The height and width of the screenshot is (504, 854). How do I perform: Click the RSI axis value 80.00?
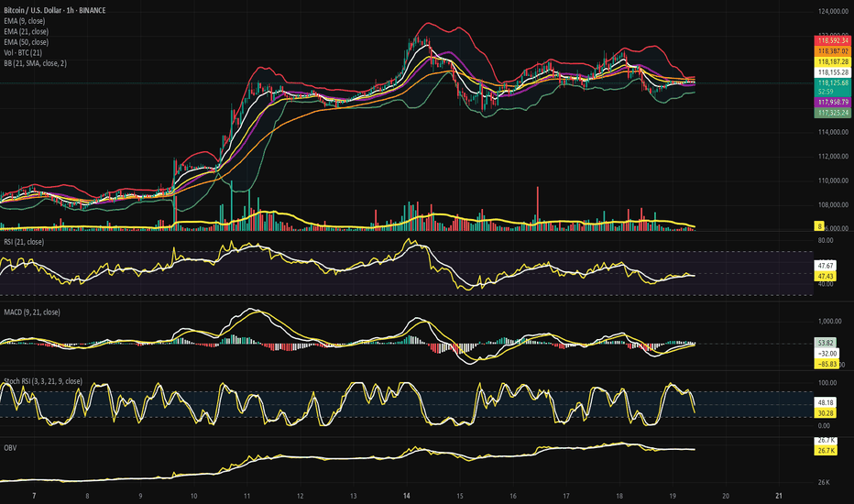[826, 240]
